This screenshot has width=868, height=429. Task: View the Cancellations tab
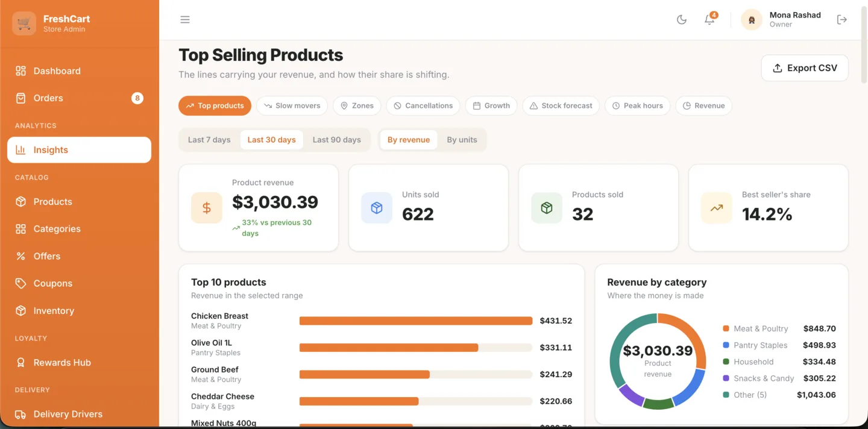pos(423,105)
